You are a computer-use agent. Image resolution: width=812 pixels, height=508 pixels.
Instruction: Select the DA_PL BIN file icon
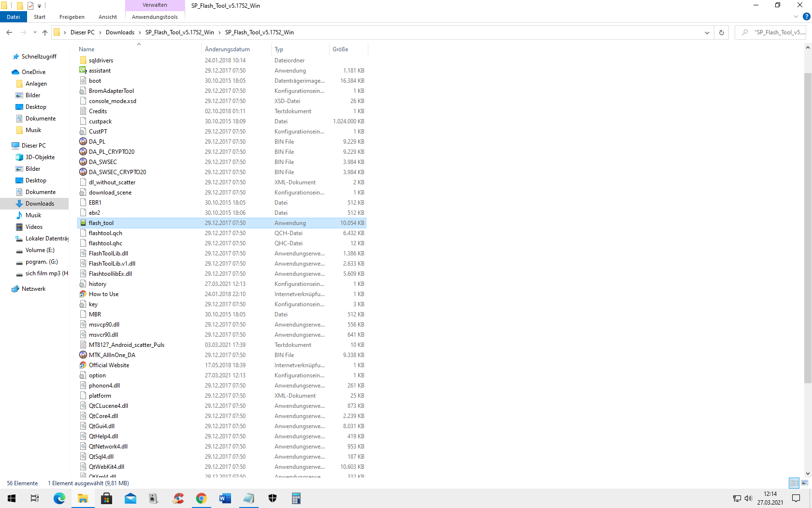coord(83,141)
